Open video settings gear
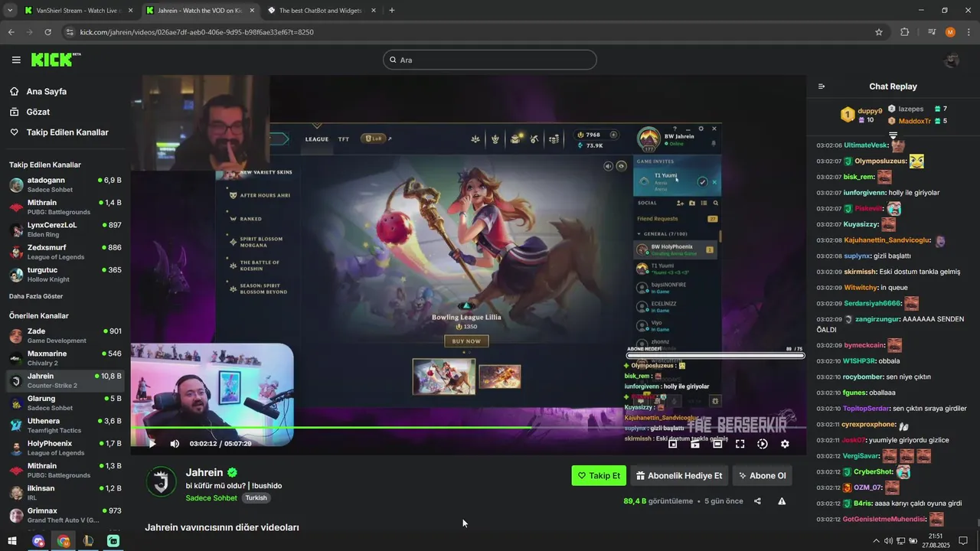The image size is (980, 551). [785, 444]
